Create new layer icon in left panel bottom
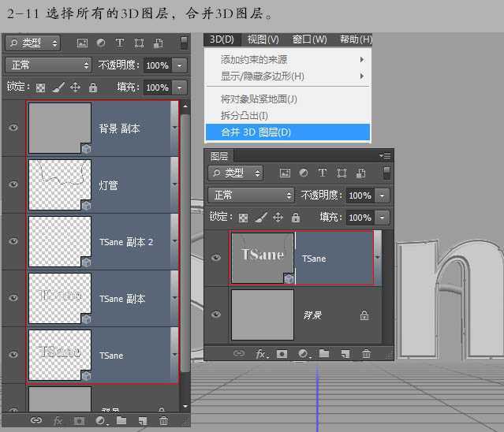504x432 pixels. click(143, 420)
